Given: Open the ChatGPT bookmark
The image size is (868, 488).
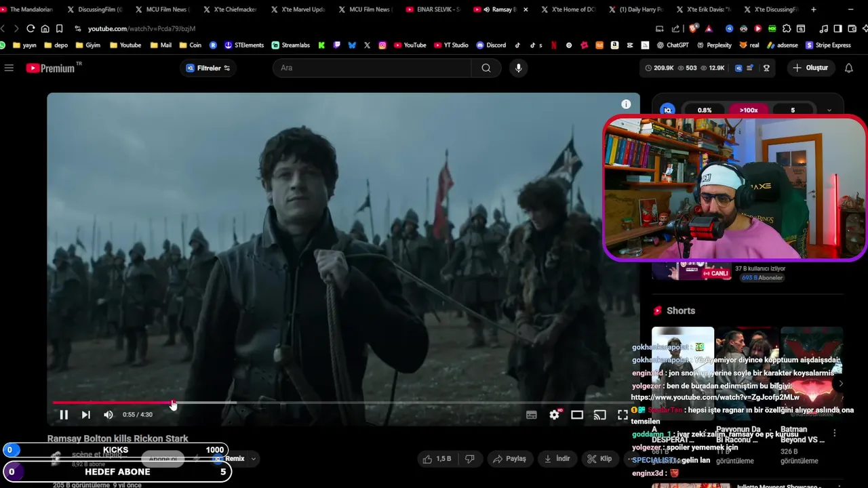Looking at the screenshot, I should click(672, 45).
